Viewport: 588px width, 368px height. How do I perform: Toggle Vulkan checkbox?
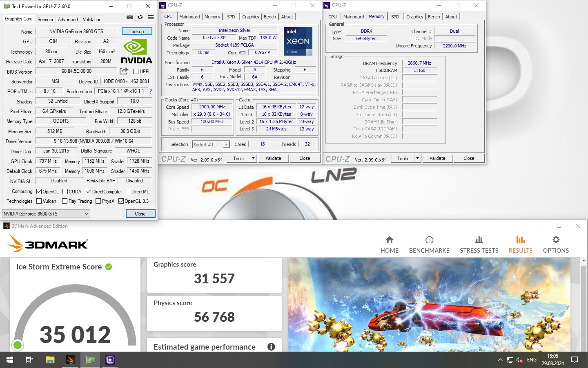pyautogui.click(x=39, y=201)
